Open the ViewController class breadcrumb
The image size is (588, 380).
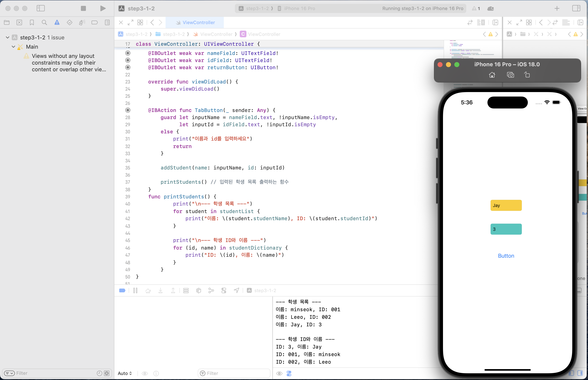pos(260,34)
